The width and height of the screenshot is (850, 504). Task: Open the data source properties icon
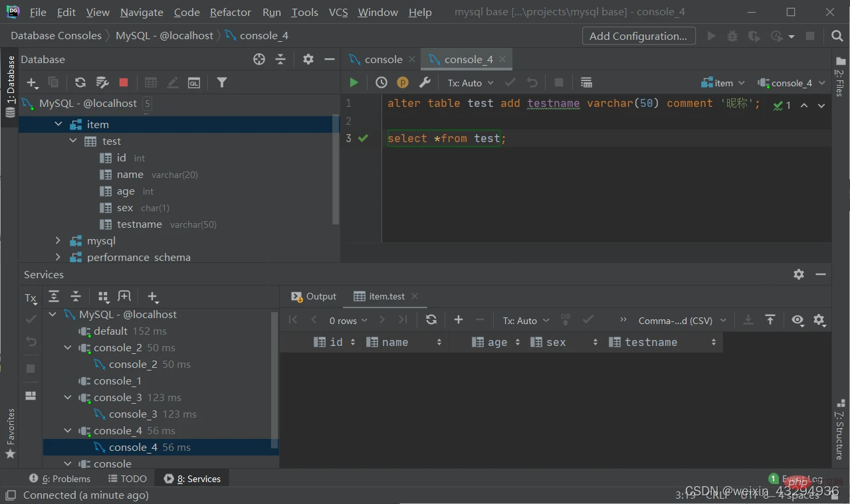102,82
